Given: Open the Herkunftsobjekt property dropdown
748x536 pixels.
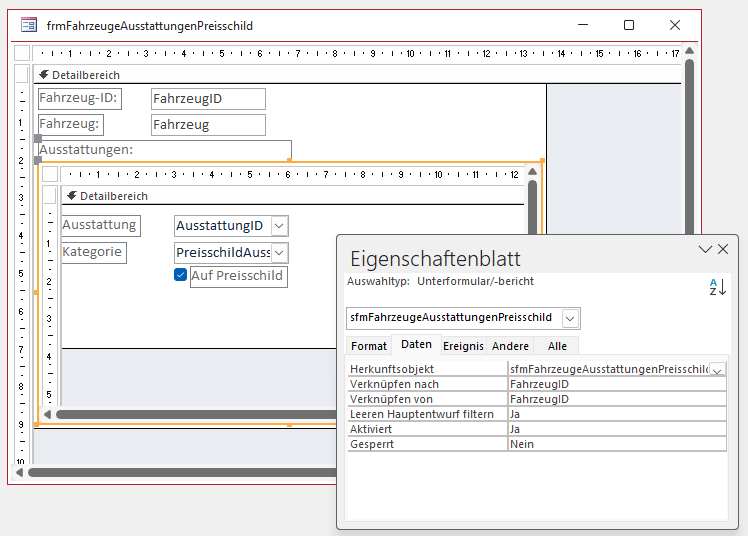Looking at the screenshot, I should click(717, 369).
